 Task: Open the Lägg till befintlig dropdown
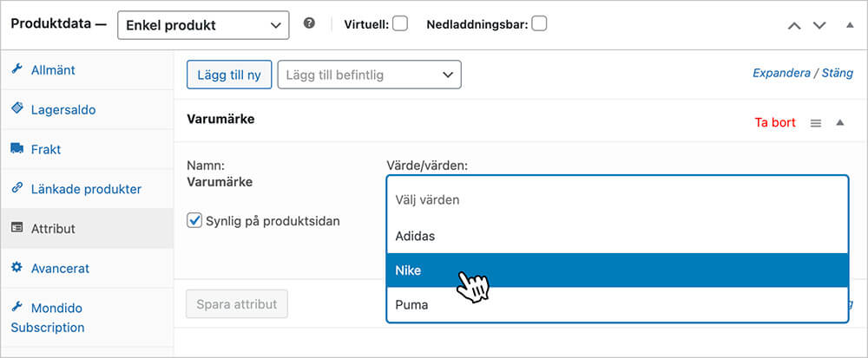click(x=369, y=75)
